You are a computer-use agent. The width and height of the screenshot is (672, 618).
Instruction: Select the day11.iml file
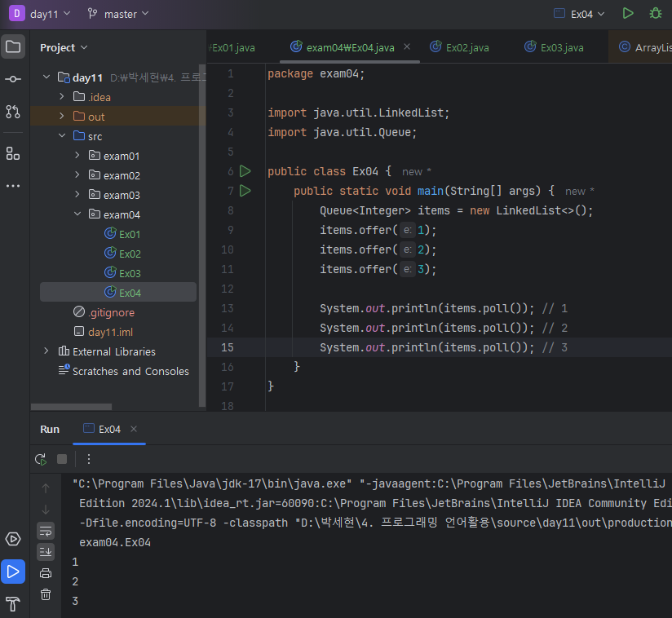(104, 332)
